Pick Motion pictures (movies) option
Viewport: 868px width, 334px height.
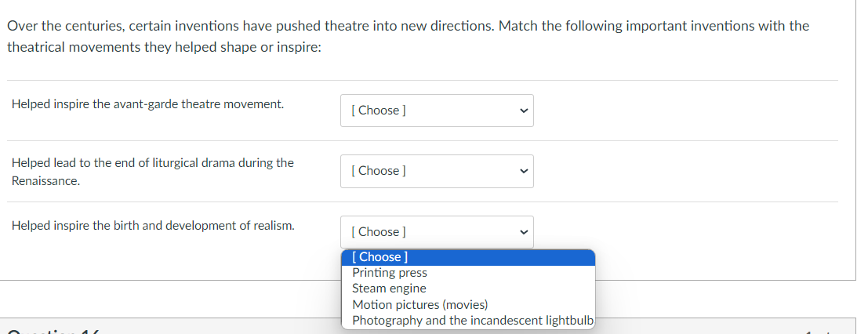pos(419,305)
